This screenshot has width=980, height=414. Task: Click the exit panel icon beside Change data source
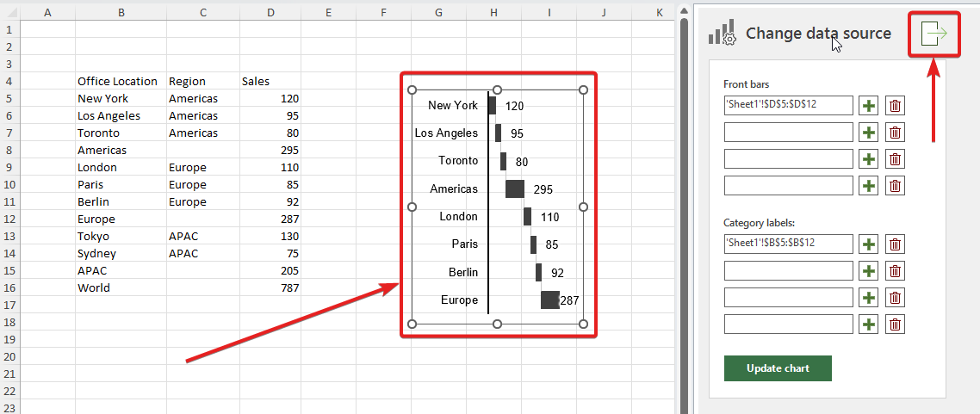point(933,34)
